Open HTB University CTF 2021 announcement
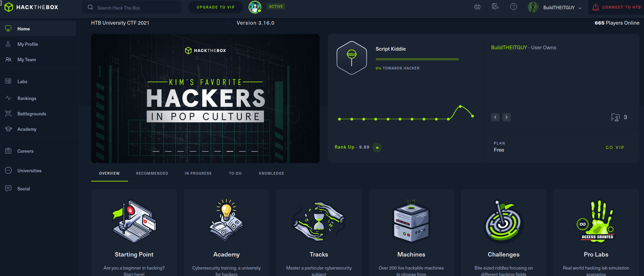The height and width of the screenshot is (276, 644). click(x=120, y=23)
